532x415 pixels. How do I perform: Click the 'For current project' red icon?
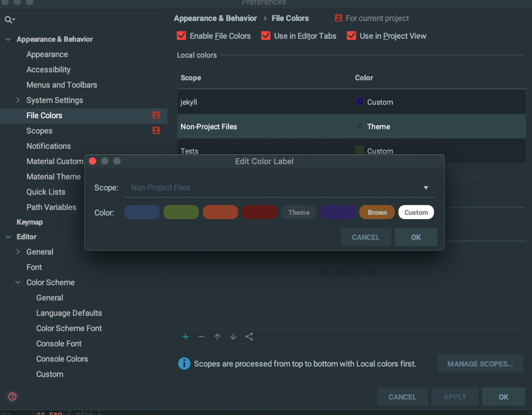337,18
